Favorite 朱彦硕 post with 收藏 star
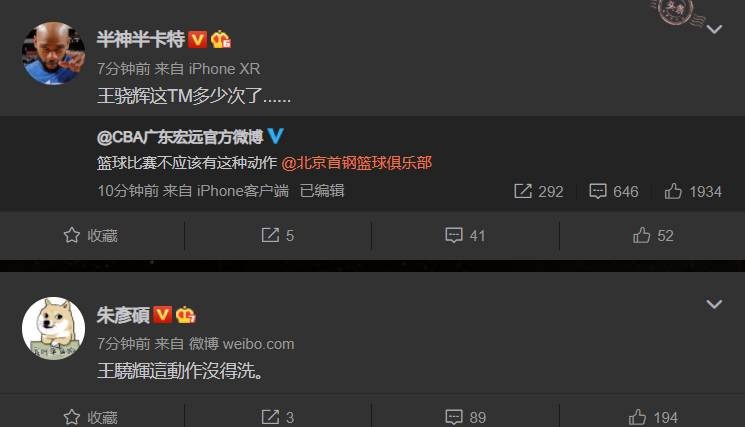The height and width of the screenshot is (427, 745). [91, 417]
